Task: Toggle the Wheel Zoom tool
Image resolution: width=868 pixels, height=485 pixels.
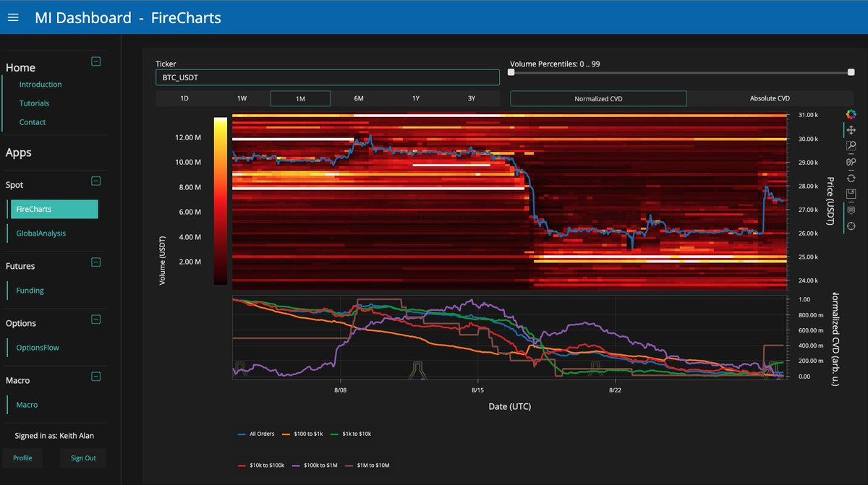Action: pos(851,162)
